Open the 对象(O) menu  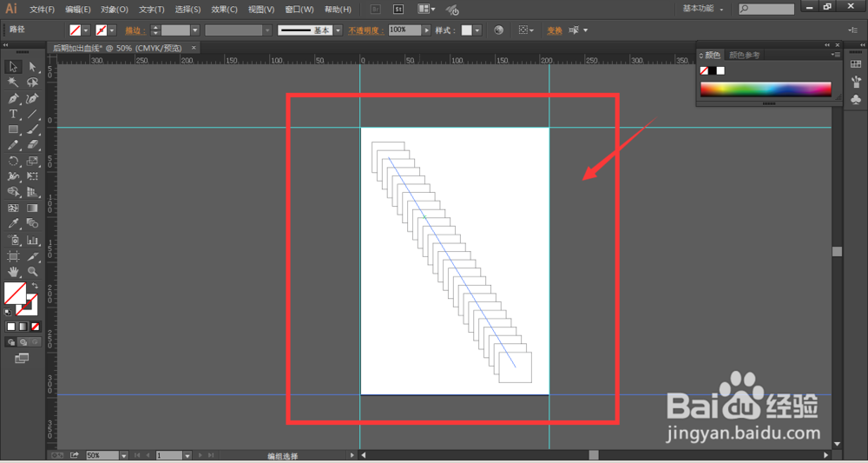tap(115, 10)
